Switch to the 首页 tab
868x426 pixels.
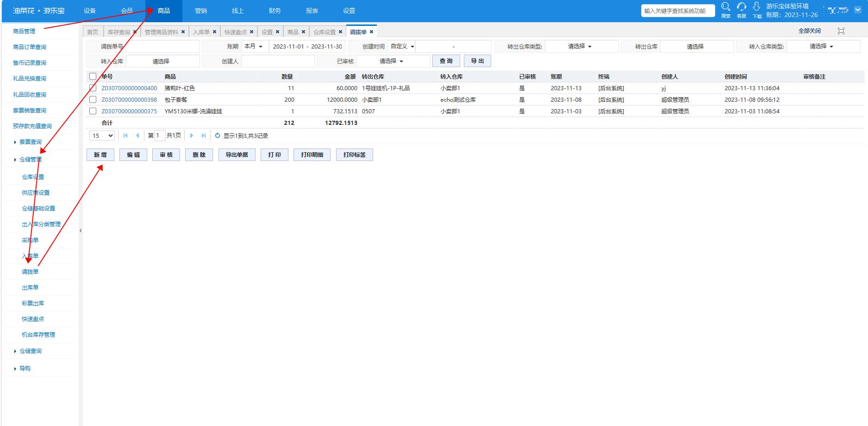coord(93,32)
